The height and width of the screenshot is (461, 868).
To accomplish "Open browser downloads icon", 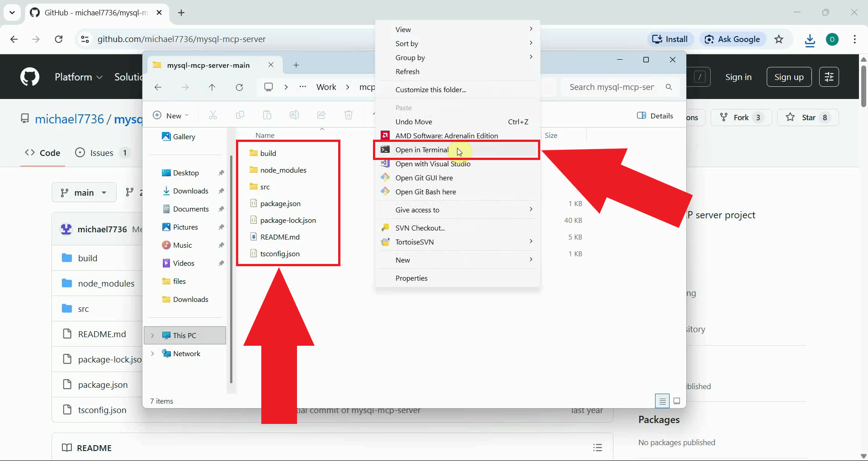I will tap(810, 40).
